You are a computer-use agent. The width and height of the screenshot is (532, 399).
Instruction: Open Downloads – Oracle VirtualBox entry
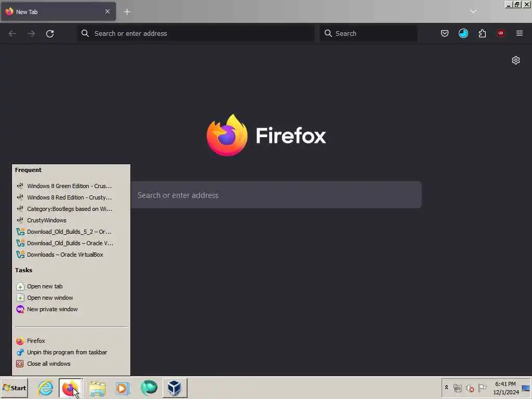pyautogui.click(x=71, y=255)
